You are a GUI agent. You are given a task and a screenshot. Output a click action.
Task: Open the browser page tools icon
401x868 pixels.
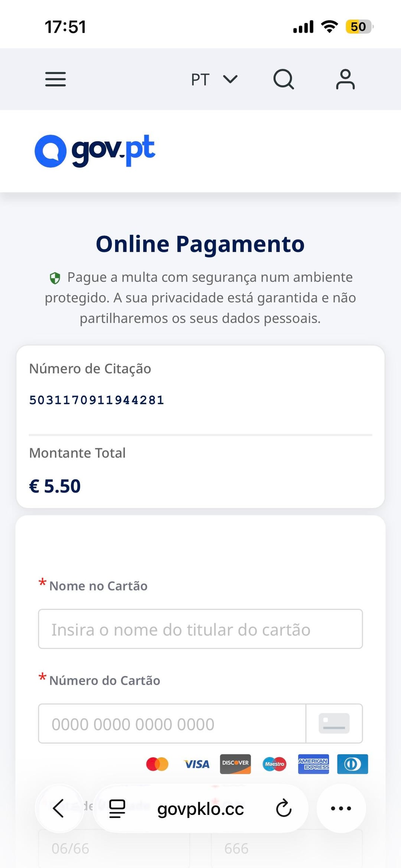click(117, 808)
